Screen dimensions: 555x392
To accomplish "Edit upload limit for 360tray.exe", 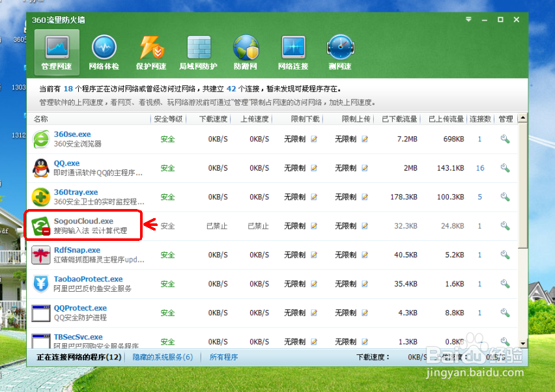I will pos(365,197).
